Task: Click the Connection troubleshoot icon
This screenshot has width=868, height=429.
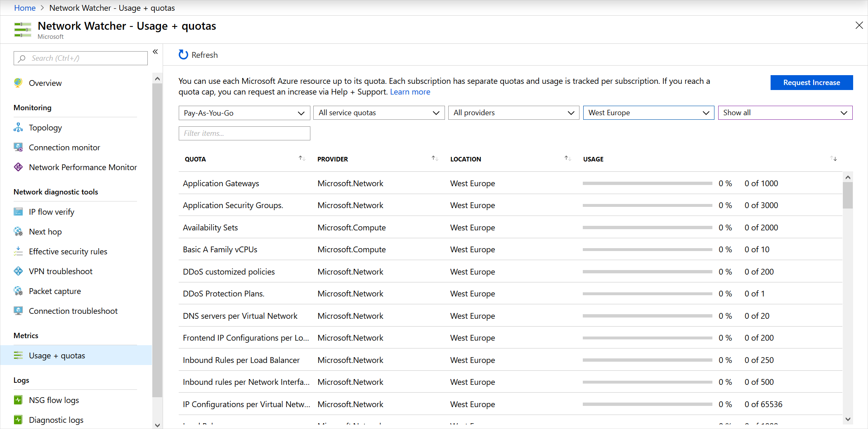Action: click(18, 311)
